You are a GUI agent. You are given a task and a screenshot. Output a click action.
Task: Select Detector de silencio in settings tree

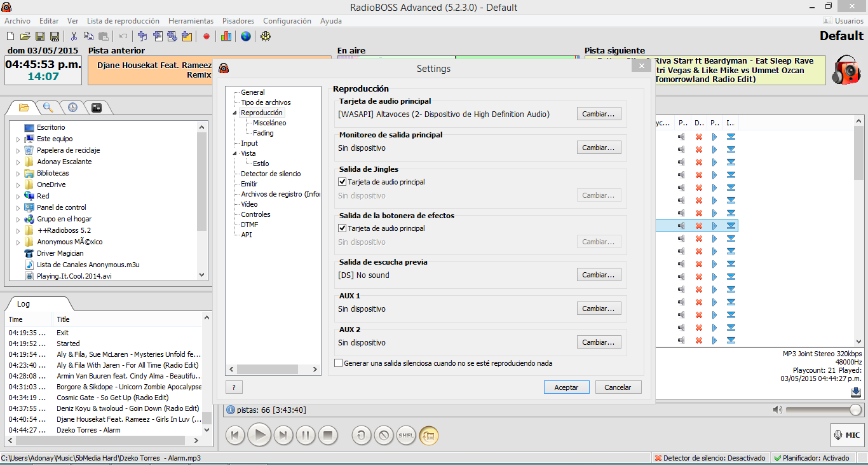click(x=271, y=174)
